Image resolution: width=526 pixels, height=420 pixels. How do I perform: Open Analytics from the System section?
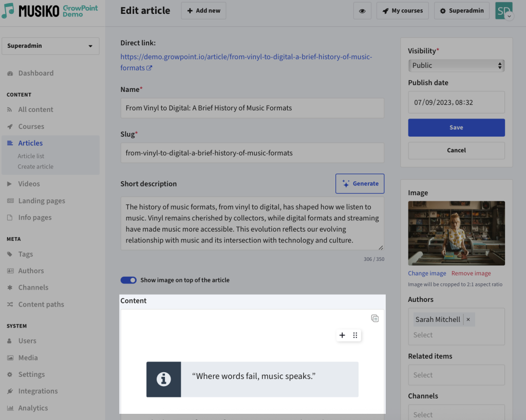pos(33,408)
